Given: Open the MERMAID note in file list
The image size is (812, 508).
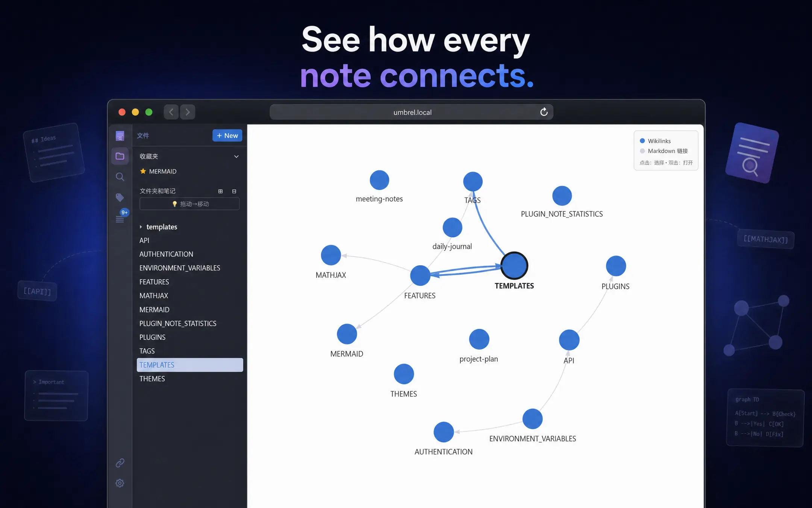Looking at the screenshot, I should click(154, 310).
